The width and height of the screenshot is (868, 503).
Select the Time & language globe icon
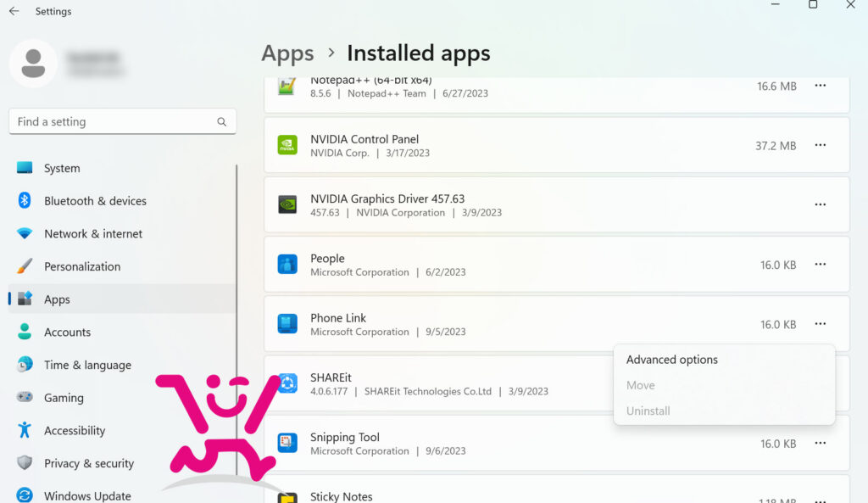[x=25, y=364]
